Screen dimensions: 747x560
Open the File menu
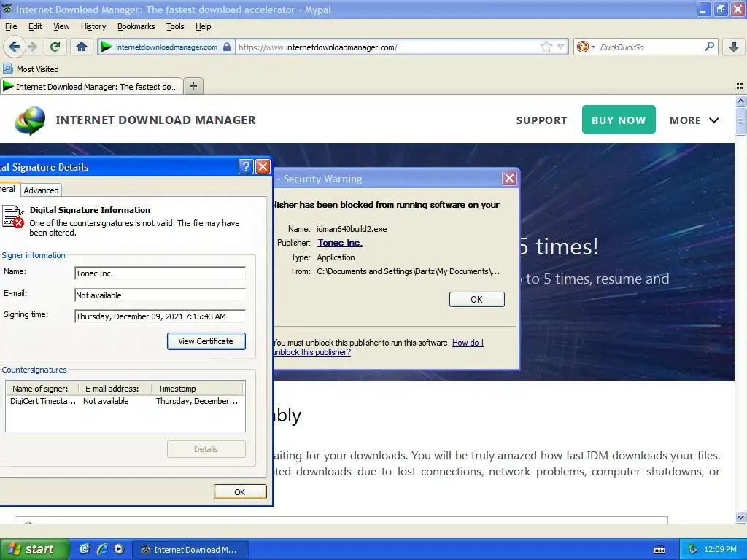[11, 26]
